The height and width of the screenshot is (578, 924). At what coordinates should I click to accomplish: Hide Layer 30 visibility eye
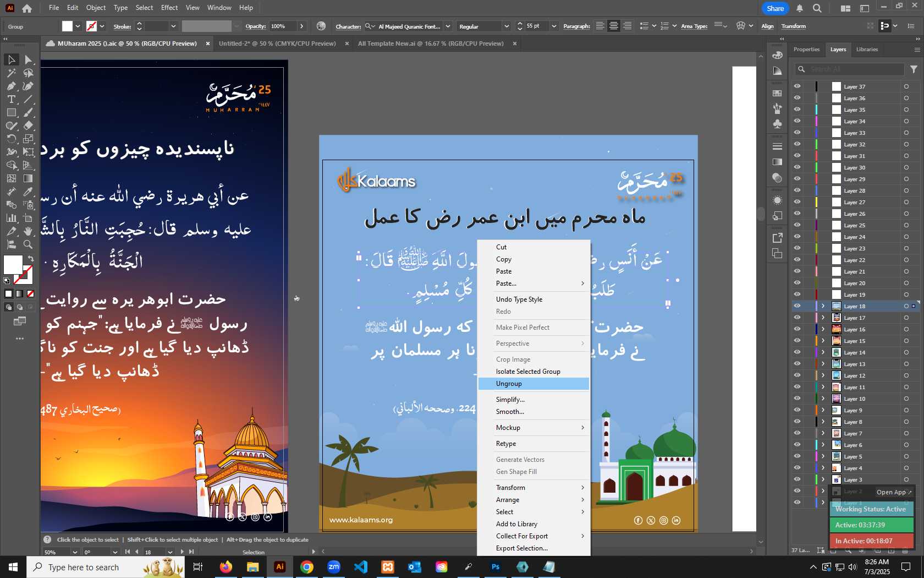pos(797,167)
